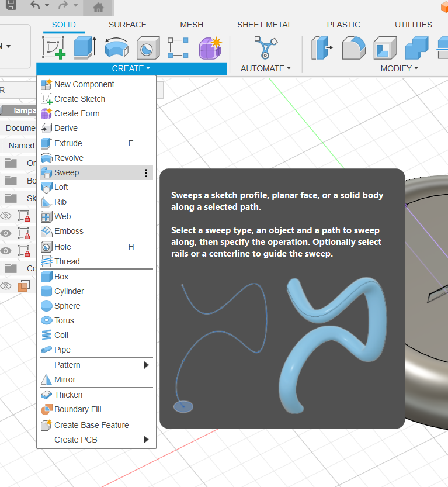Hide the third sketch via eye icon

tap(6, 251)
